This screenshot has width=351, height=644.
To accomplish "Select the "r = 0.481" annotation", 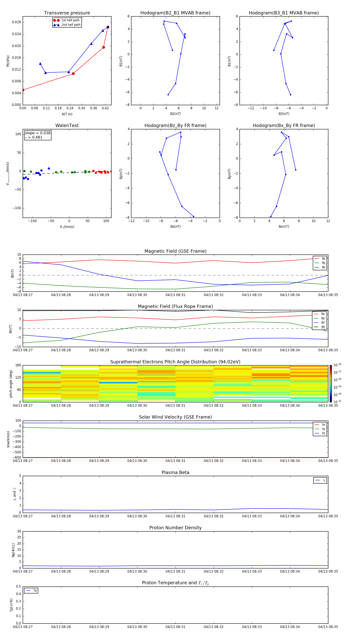I will [34, 137].
